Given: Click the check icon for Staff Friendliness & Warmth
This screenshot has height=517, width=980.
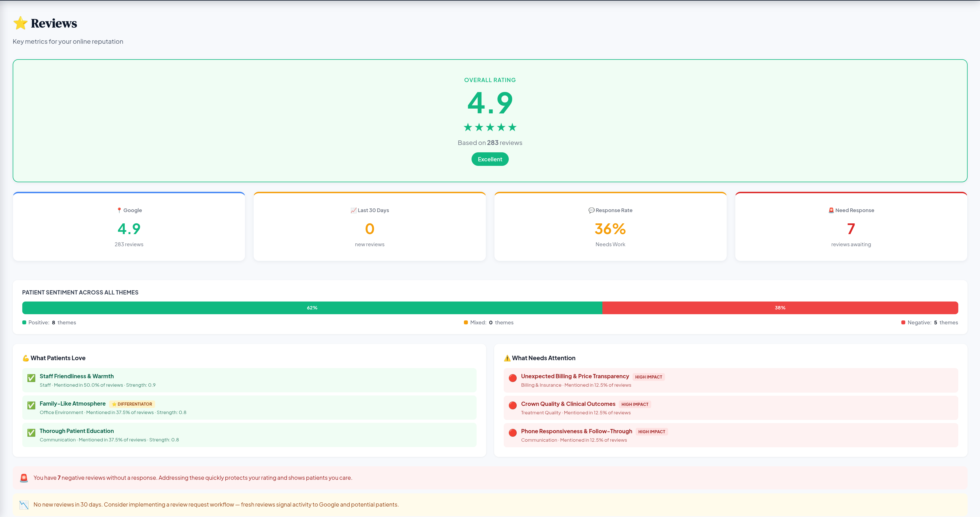Looking at the screenshot, I should pos(31,378).
